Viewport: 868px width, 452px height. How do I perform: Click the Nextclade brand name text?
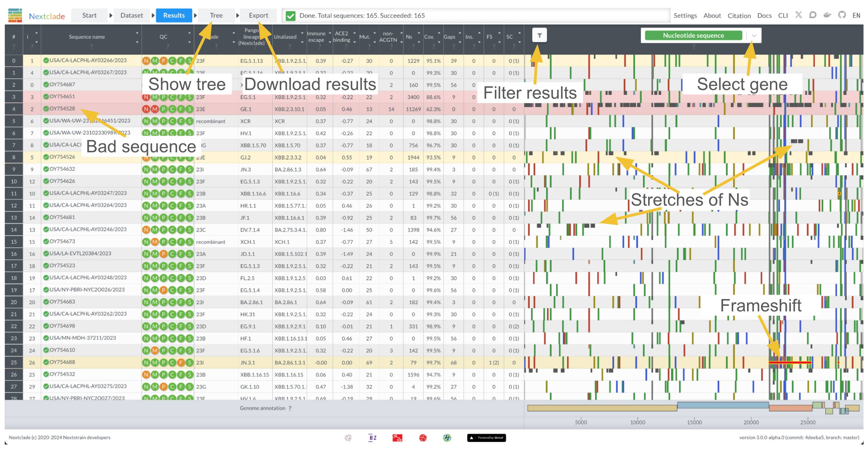(47, 16)
